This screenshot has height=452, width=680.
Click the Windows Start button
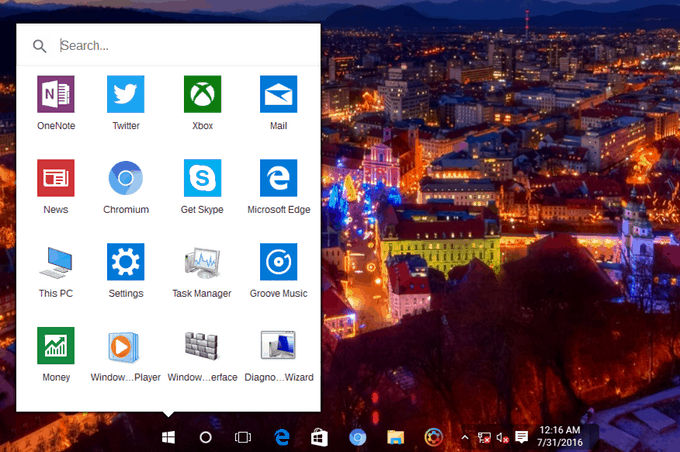tap(168, 437)
